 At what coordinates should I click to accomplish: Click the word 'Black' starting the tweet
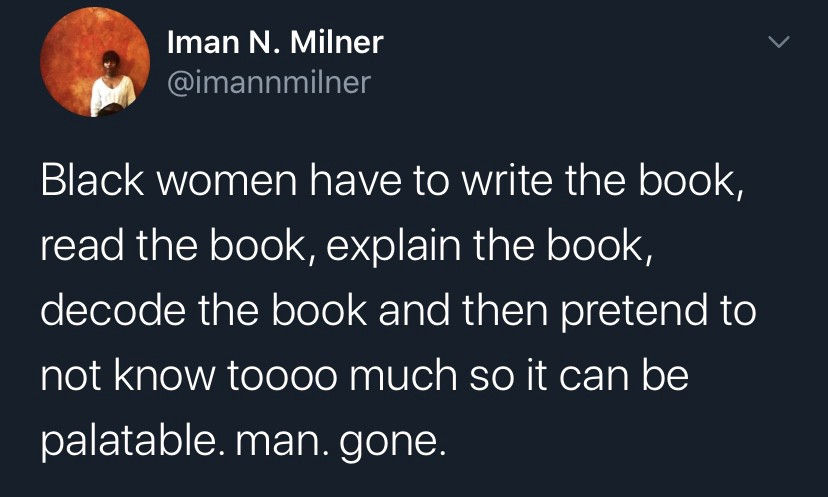(92, 181)
